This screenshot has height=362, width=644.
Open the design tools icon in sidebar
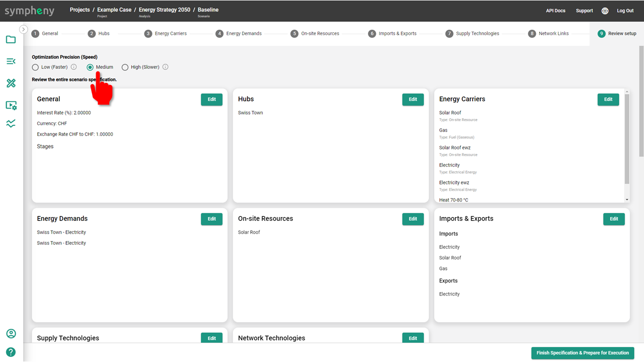click(x=11, y=83)
